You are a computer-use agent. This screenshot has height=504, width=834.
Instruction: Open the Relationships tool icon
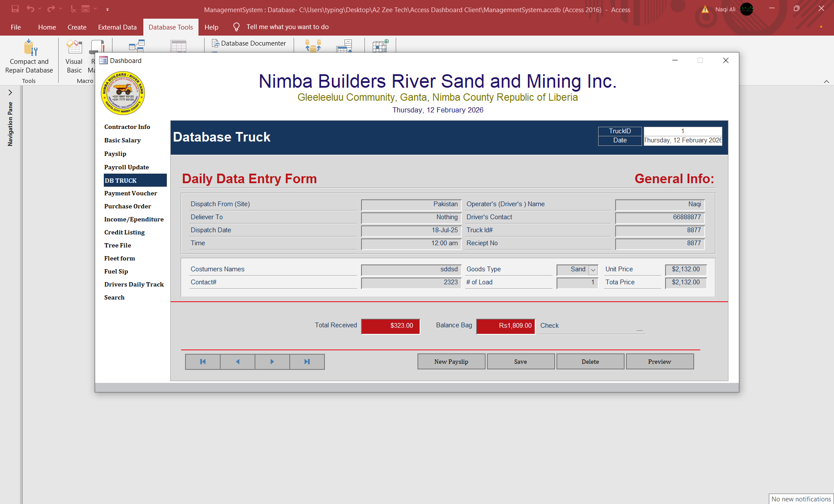pyautogui.click(x=137, y=46)
